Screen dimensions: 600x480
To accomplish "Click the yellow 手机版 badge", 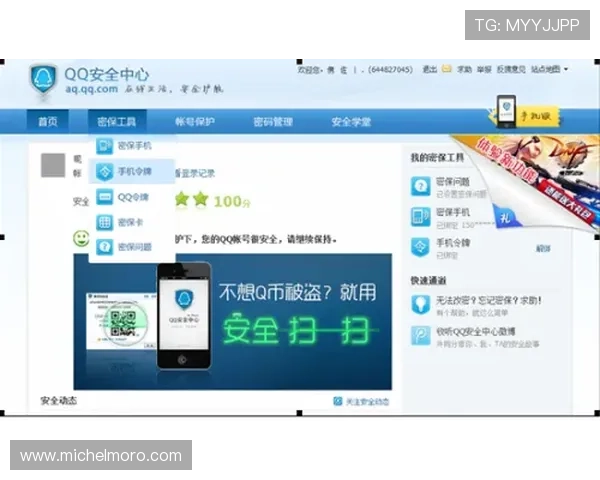I will [540, 116].
